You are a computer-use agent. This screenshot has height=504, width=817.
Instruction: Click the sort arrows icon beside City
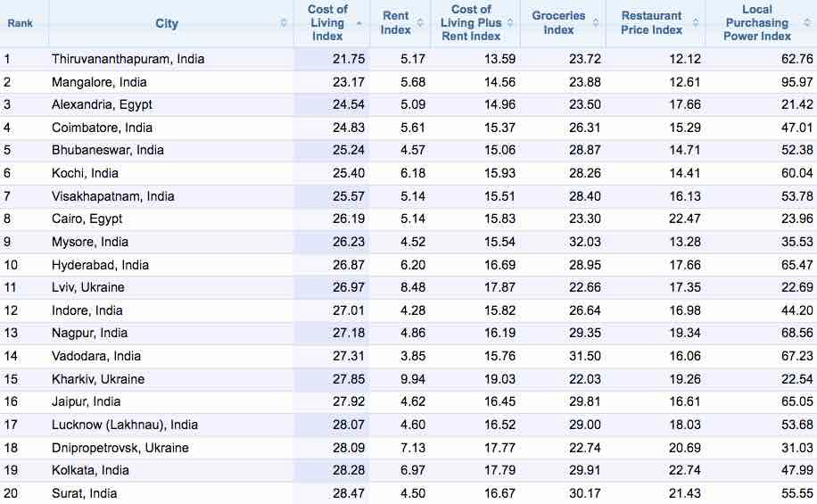click(284, 23)
